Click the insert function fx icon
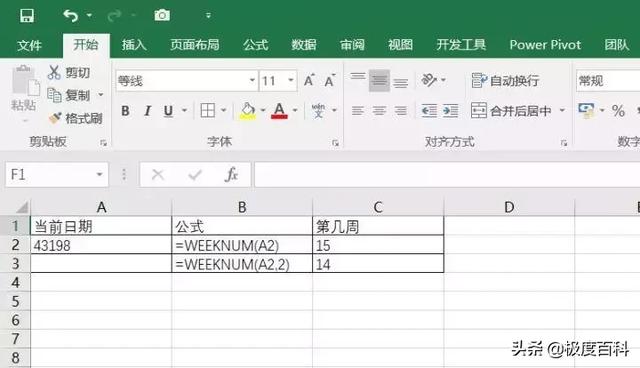The height and width of the screenshot is (368, 640). click(231, 175)
